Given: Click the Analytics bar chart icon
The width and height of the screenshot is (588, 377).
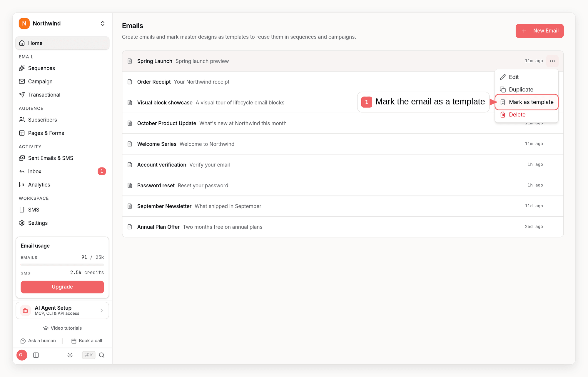Looking at the screenshot, I should point(22,185).
